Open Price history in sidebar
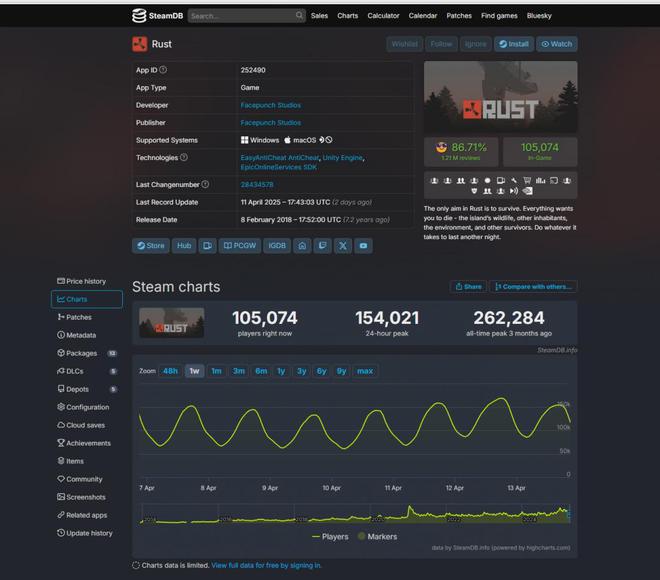This screenshot has width=660, height=580. (x=86, y=281)
